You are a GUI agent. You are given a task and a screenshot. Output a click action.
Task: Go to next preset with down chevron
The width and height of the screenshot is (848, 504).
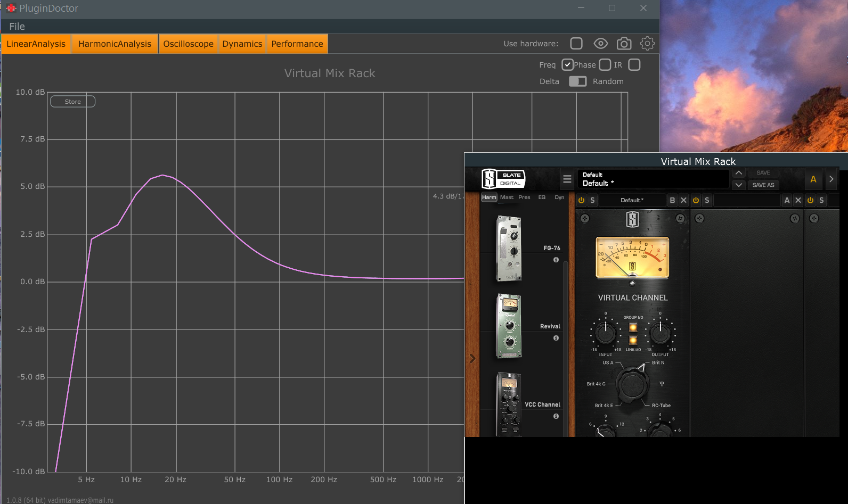(x=739, y=185)
